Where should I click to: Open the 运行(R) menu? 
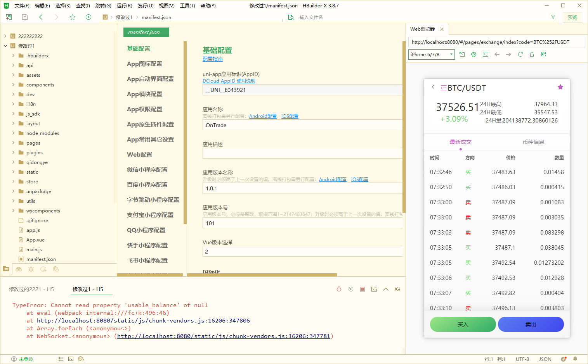124,6
